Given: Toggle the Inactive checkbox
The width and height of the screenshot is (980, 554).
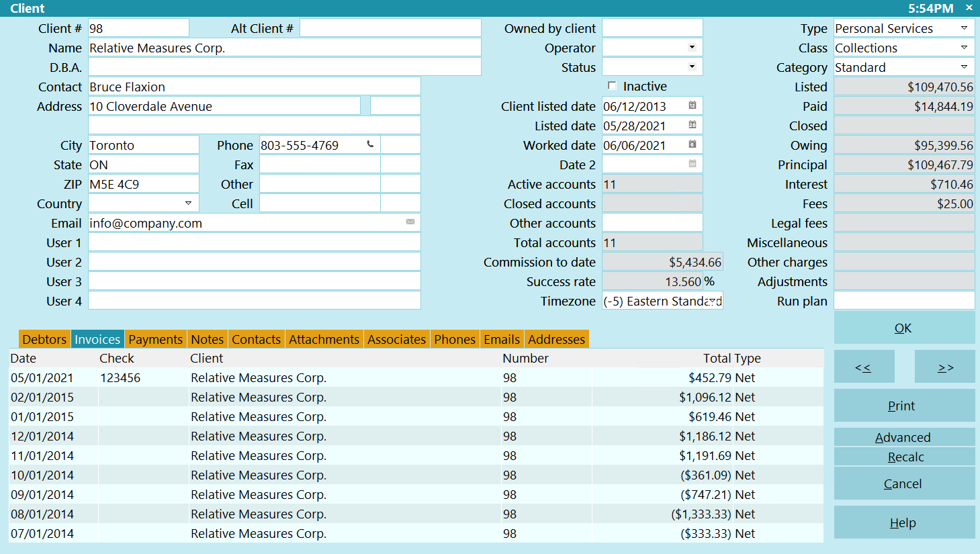Looking at the screenshot, I should click(x=612, y=85).
